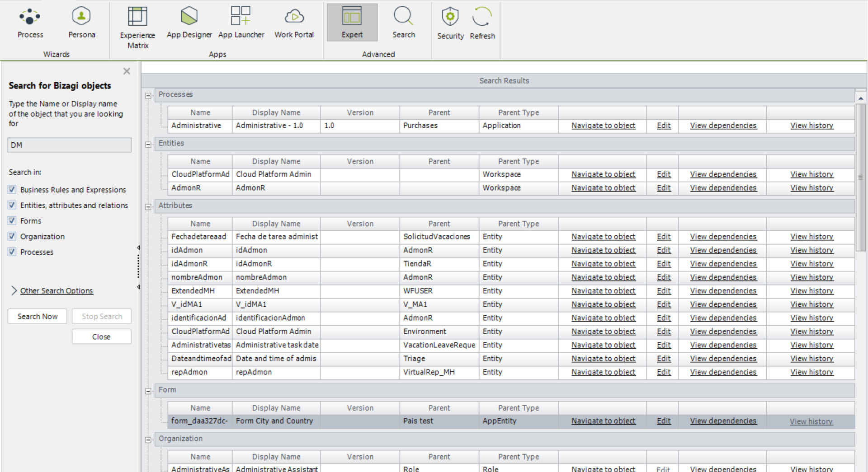
Task: View history of Form City and Country
Action: click(x=811, y=421)
